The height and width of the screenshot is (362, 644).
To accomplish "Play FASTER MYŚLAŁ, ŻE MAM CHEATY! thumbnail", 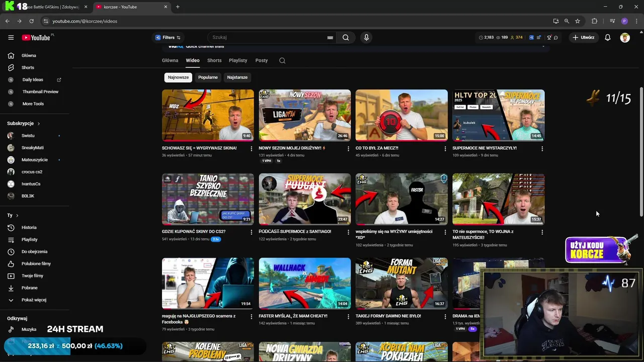I will (x=305, y=283).
